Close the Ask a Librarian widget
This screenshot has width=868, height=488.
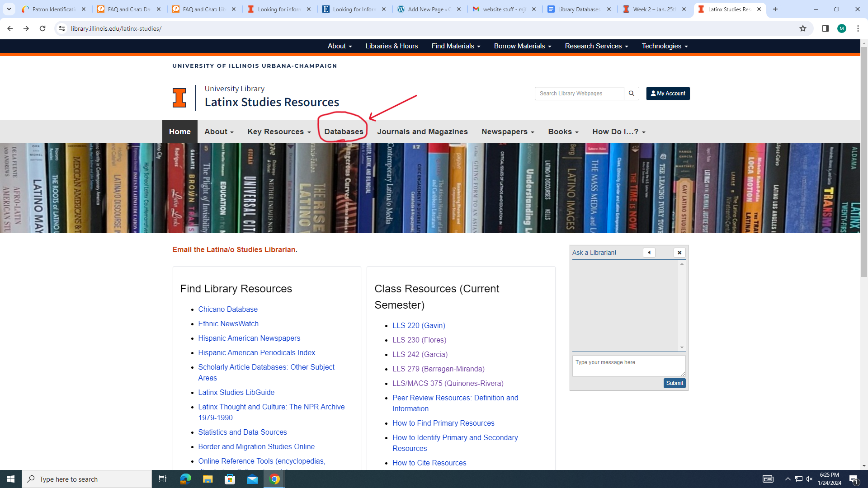[x=679, y=253]
